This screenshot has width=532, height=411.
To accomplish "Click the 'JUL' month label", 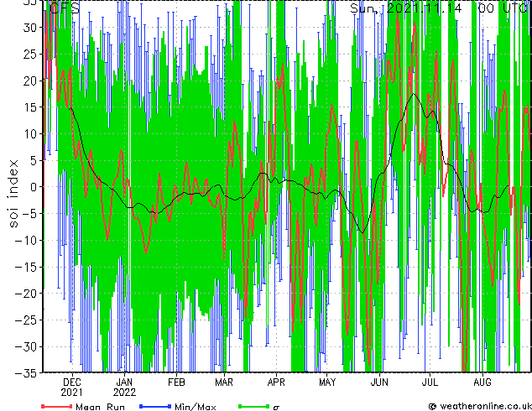I will [x=430, y=382].
